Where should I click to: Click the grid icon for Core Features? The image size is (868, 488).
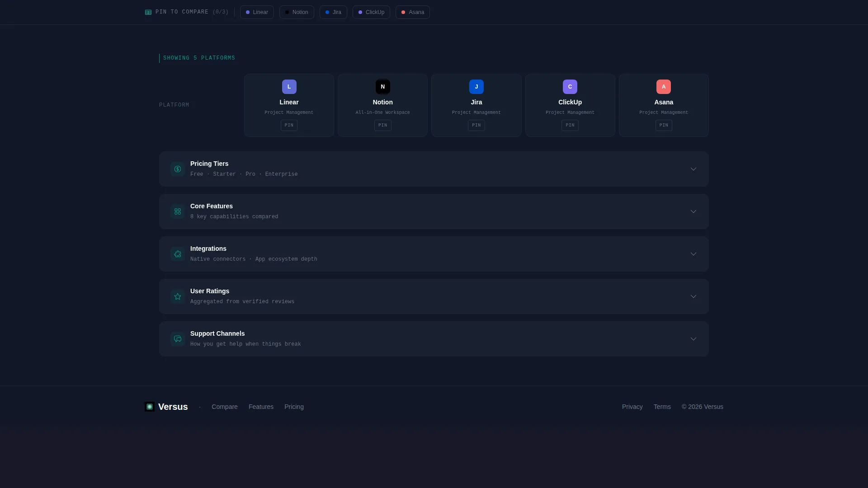click(178, 211)
